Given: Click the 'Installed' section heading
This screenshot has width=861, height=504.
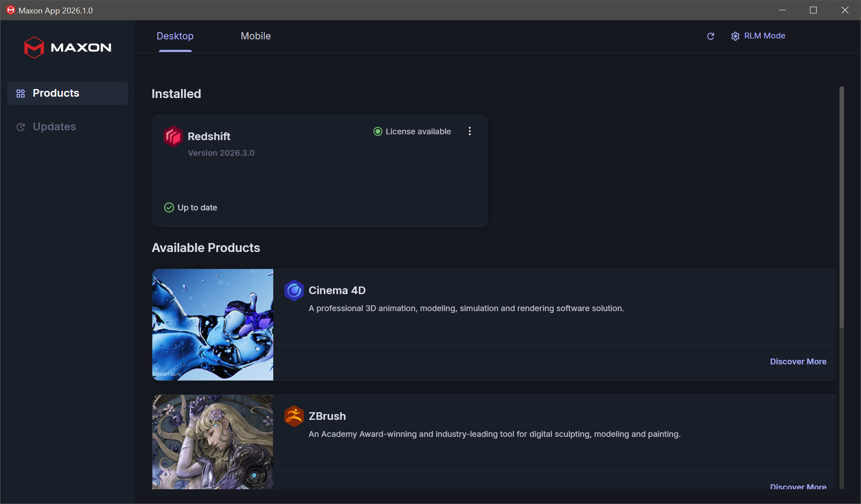Looking at the screenshot, I should [x=177, y=94].
